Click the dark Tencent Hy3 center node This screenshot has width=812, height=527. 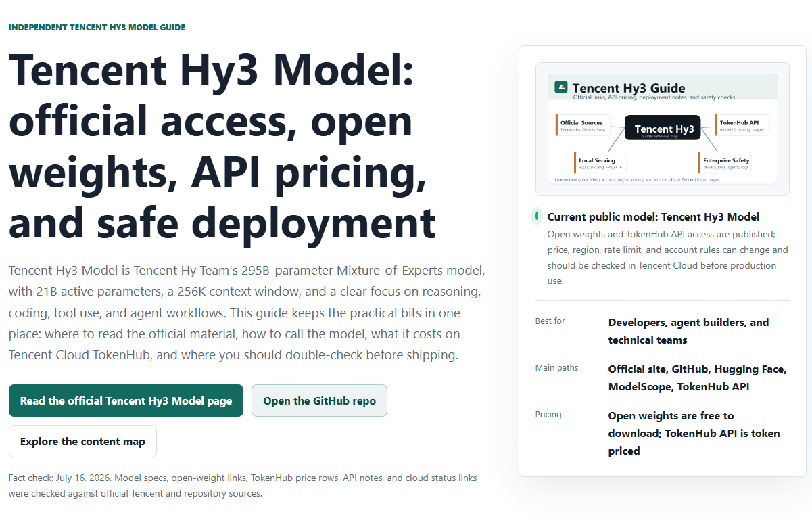(663, 128)
